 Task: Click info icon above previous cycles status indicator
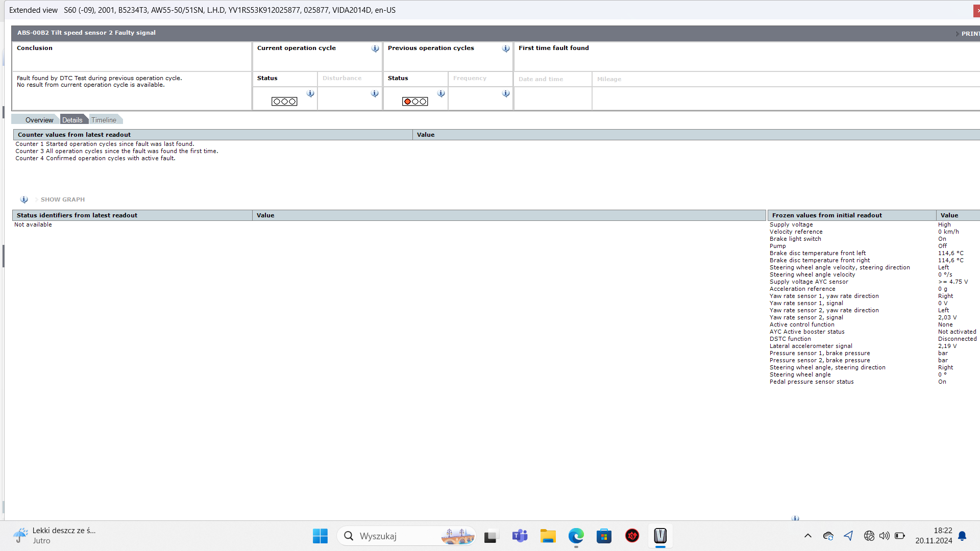point(441,93)
